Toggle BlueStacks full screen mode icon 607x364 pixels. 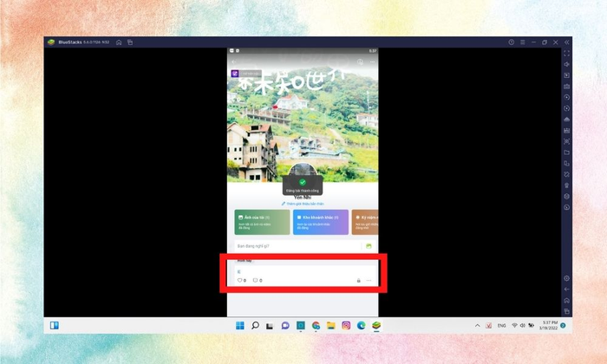(x=567, y=54)
